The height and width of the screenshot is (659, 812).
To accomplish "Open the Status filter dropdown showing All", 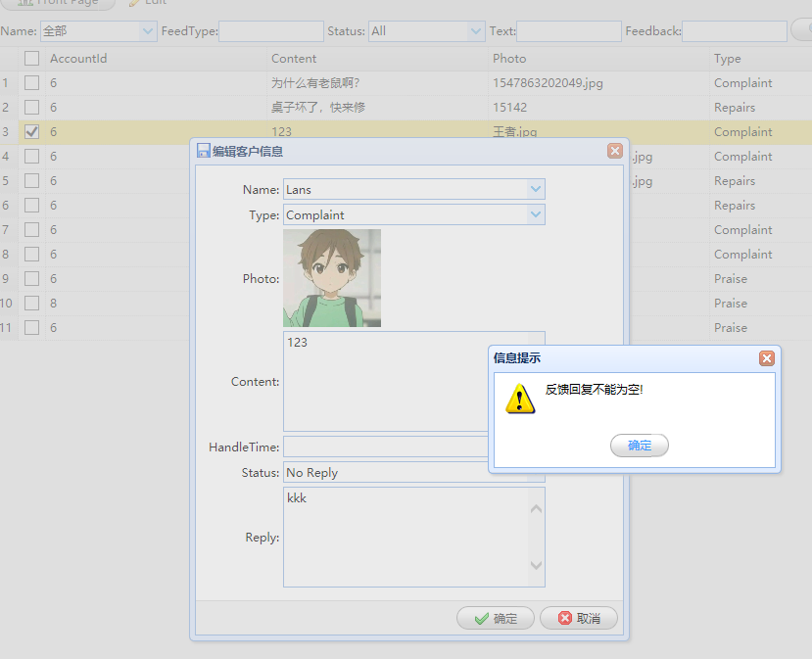I will coord(475,31).
